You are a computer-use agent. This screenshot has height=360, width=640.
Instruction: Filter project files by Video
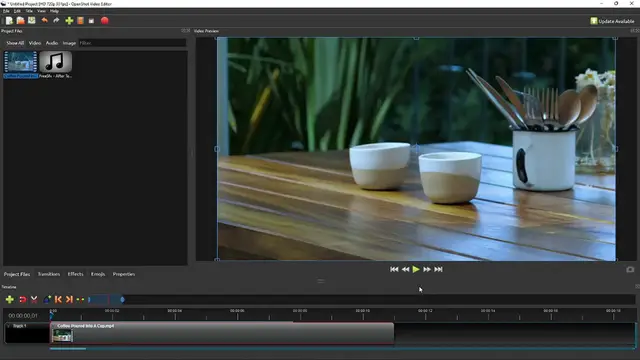click(35, 43)
